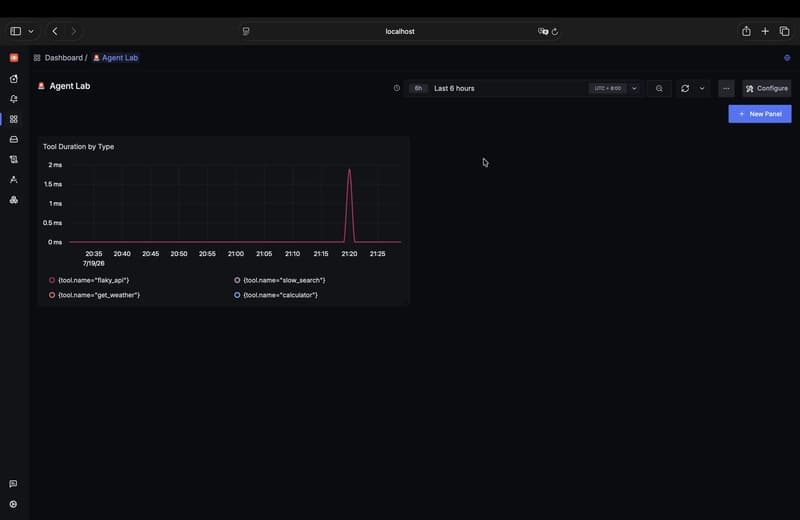Expand the browser sidebar dropdown chevron

[x=31, y=31]
